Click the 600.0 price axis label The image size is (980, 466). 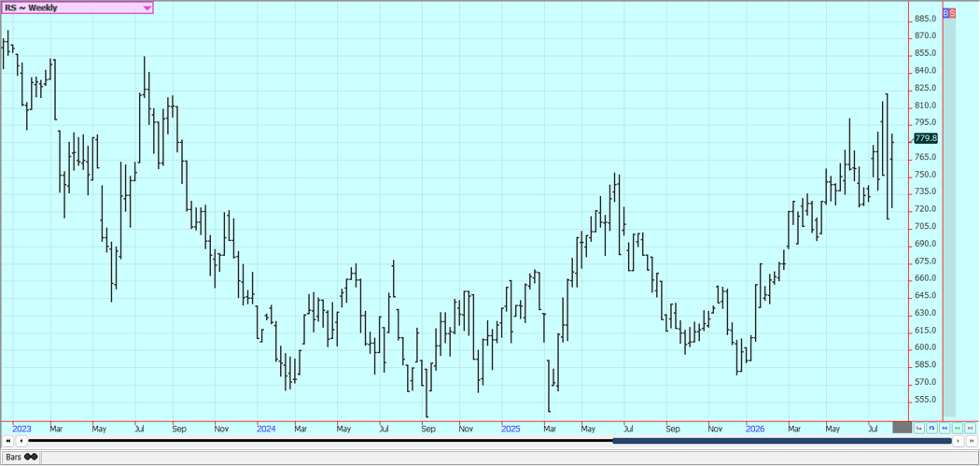[926, 347]
